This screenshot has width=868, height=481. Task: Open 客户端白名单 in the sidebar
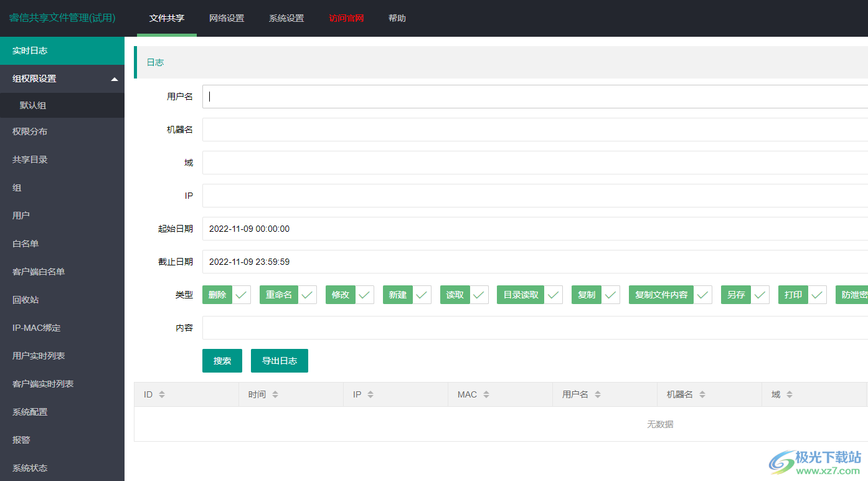pos(62,272)
